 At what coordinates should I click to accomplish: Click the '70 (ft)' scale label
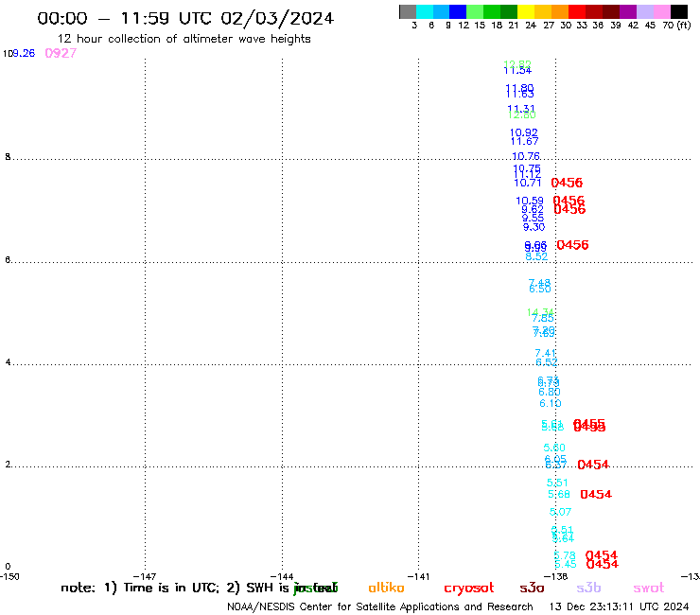tap(676, 26)
